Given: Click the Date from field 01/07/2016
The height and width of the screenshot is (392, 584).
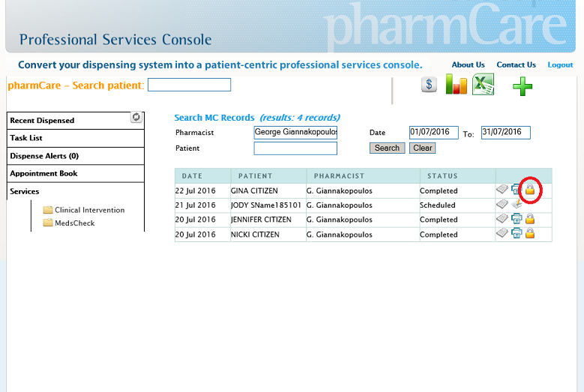Looking at the screenshot, I should [434, 132].
